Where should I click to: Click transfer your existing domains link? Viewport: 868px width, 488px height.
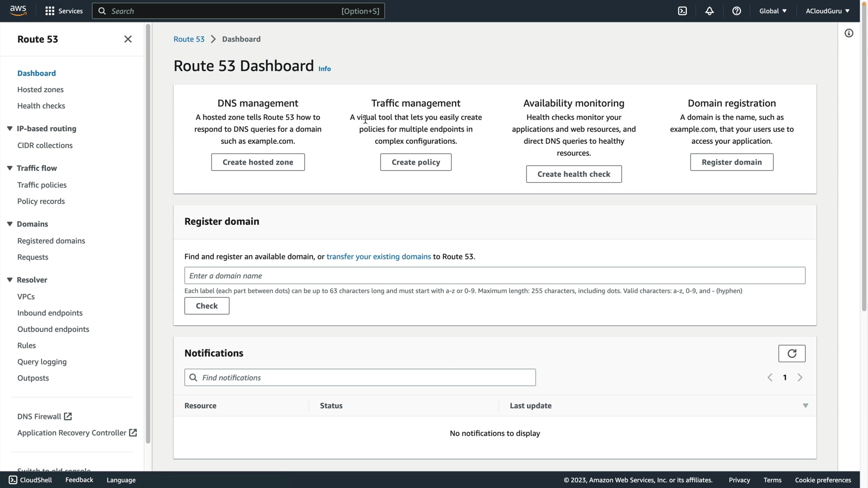tap(378, 257)
